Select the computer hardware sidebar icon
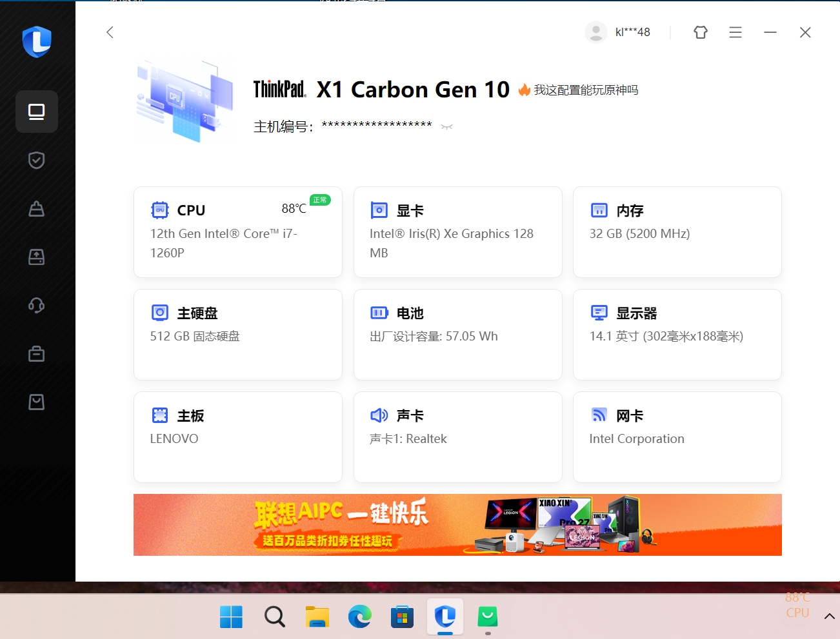The image size is (840, 639). click(37, 112)
